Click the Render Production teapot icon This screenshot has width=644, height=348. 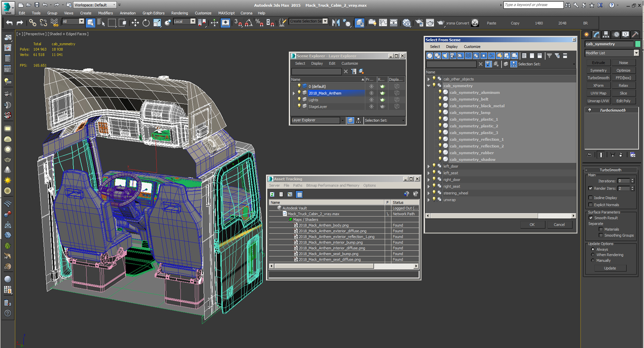[x=440, y=23]
